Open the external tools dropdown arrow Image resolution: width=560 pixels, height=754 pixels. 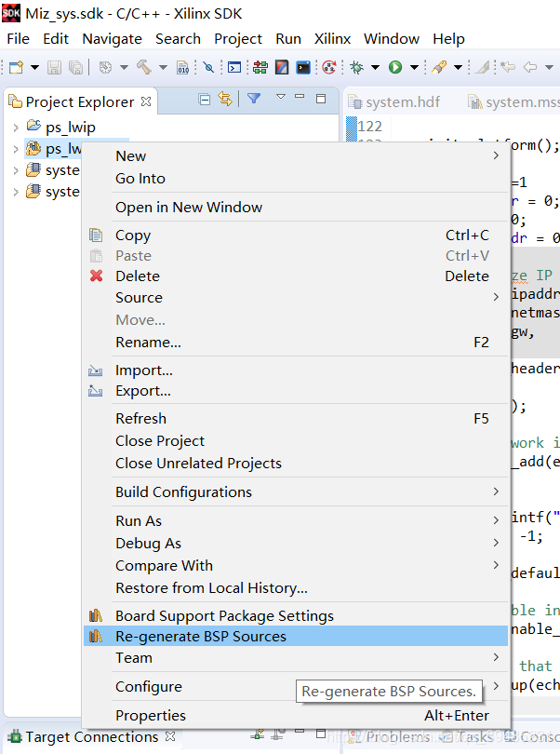458,67
